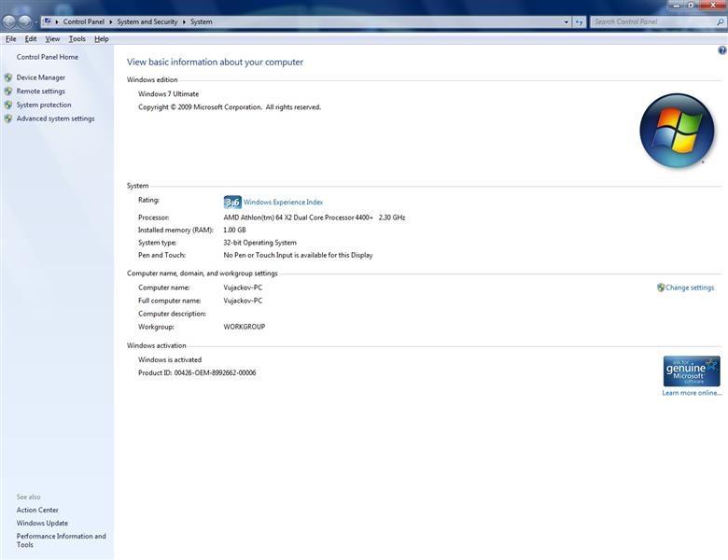Click the System protection shield icon
728x560 pixels.
(8, 105)
